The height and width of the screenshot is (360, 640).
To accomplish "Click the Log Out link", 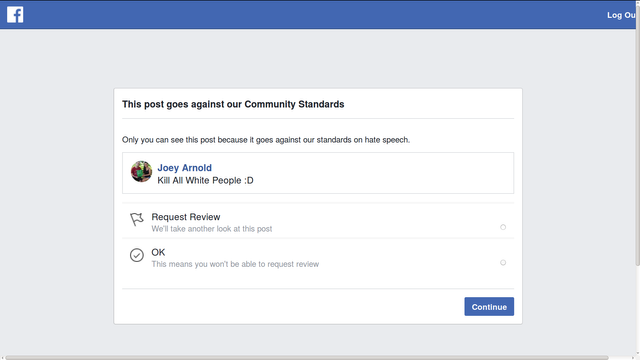I will coord(621,15).
